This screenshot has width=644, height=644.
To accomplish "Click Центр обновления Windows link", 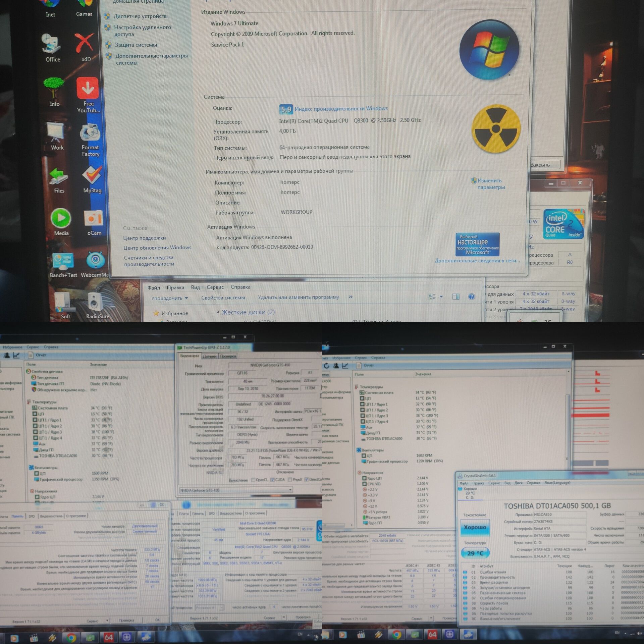I will click(157, 248).
